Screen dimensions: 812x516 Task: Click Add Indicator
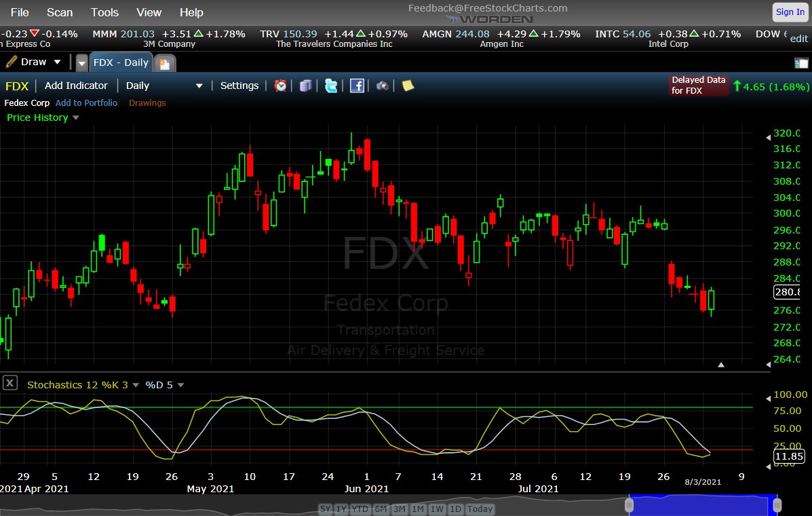[x=76, y=86]
